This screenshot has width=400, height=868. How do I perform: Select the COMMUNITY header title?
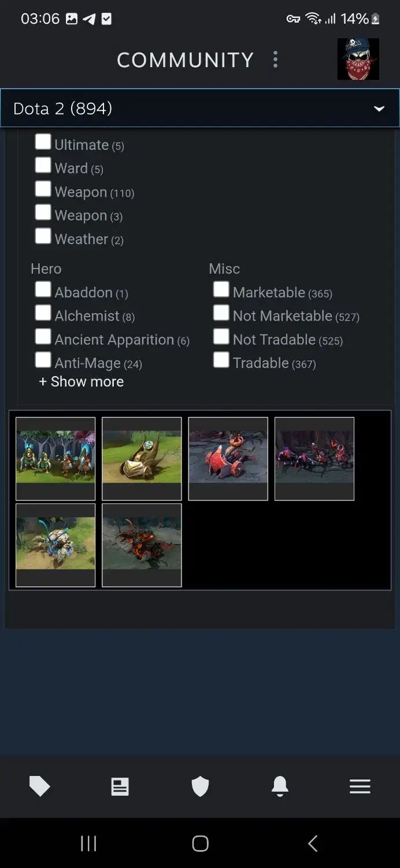click(x=185, y=60)
